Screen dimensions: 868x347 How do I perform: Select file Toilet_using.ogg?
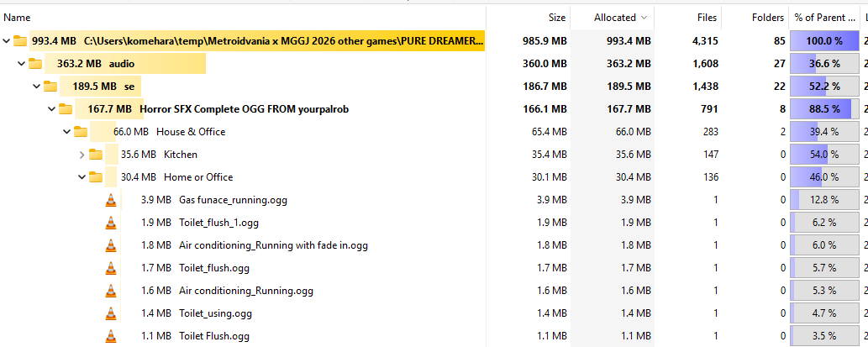[x=215, y=313]
